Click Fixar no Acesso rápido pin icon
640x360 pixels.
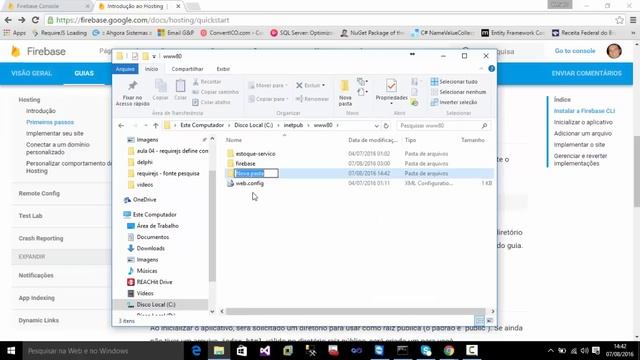(x=132, y=86)
